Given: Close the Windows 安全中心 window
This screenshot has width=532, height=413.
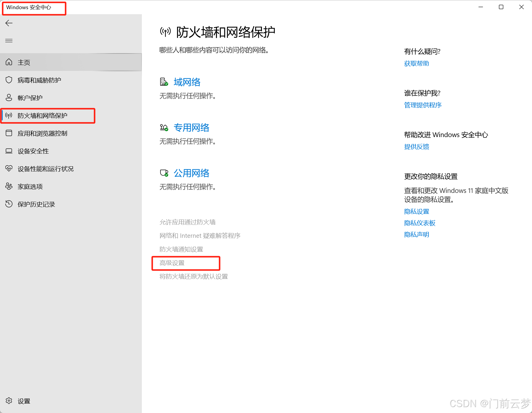Looking at the screenshot, I should pos(521,7).
